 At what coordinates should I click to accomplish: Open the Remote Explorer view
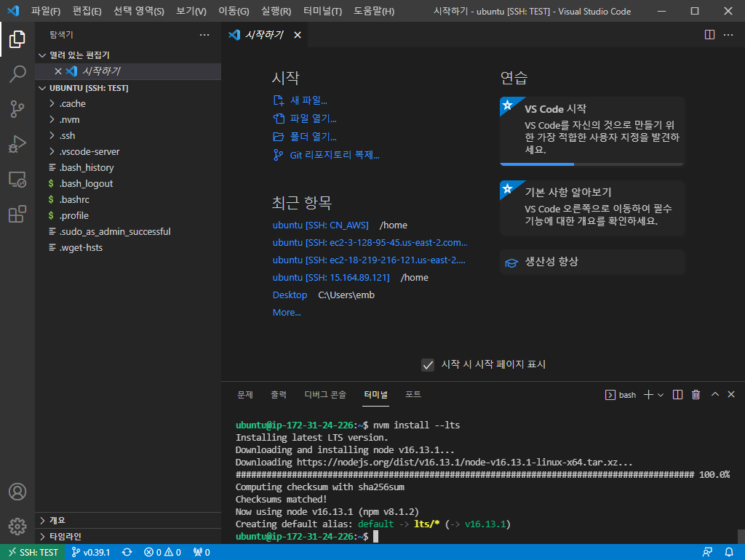click(17, 179)
